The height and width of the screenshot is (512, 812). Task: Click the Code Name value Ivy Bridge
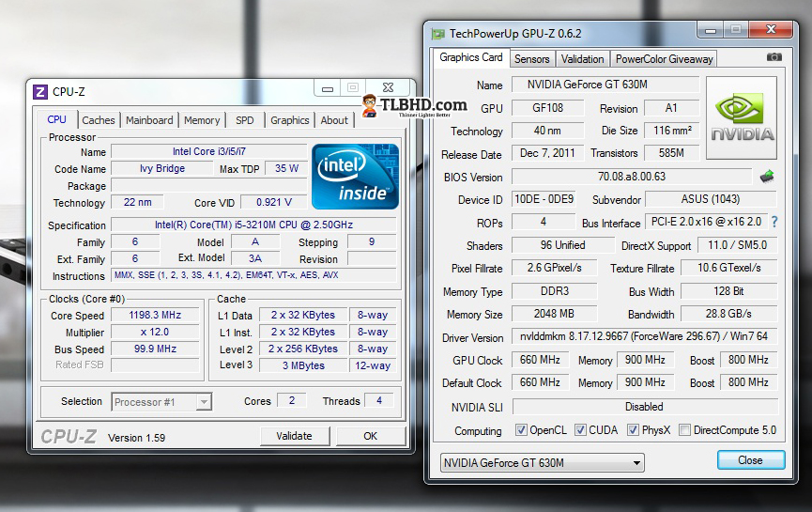tap(162, 168)
